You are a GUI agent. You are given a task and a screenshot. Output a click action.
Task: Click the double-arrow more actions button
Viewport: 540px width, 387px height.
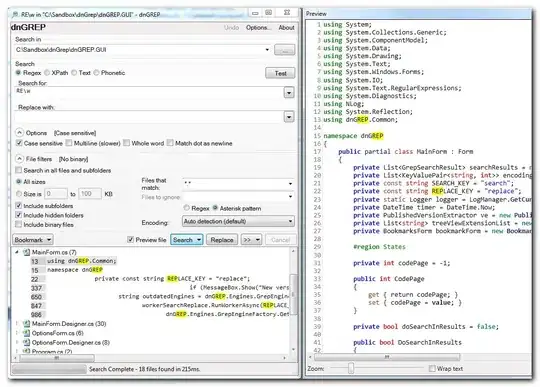pyautogui.click(x=251, y=240)
